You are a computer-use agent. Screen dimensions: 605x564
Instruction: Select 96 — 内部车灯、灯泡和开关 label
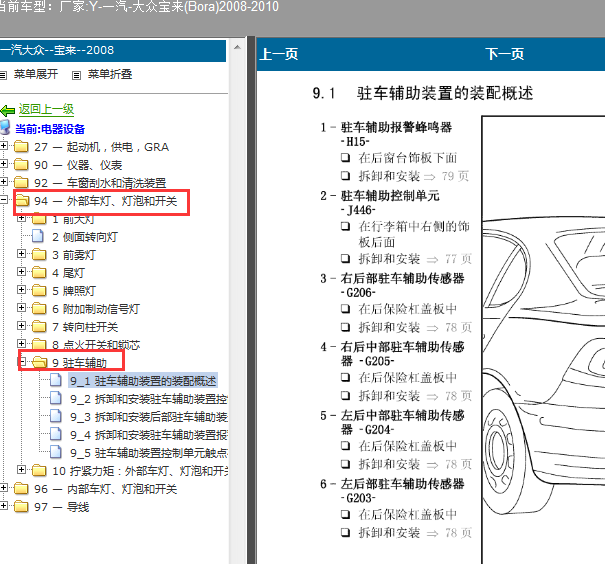click(105, 489)
